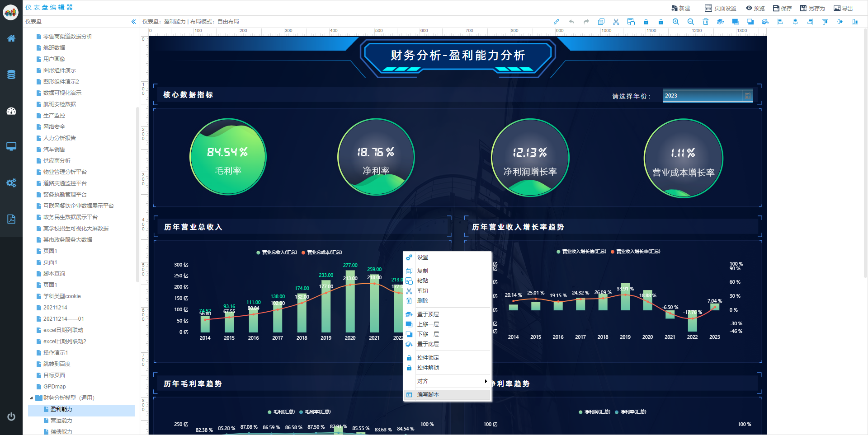Viewport: 868px width, 435px height.
Task: Click the align-bottom toolbar icon
Action: [855, 22]
